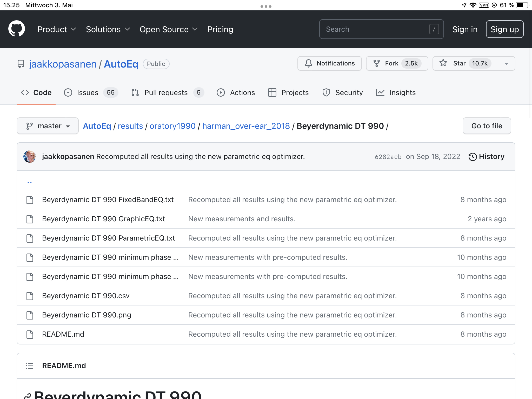Click file icon next to DT 990.png
This screenshot has width=532, height=399.
(x=30, y=315)
